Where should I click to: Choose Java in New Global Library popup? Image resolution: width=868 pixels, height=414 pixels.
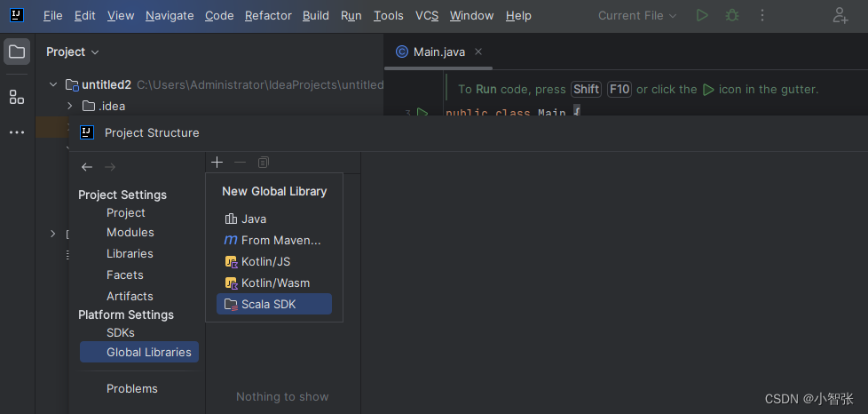[274, 219]
